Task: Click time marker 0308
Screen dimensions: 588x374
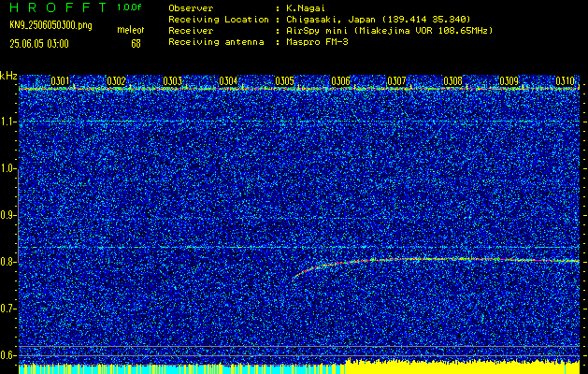Action: 452,81
